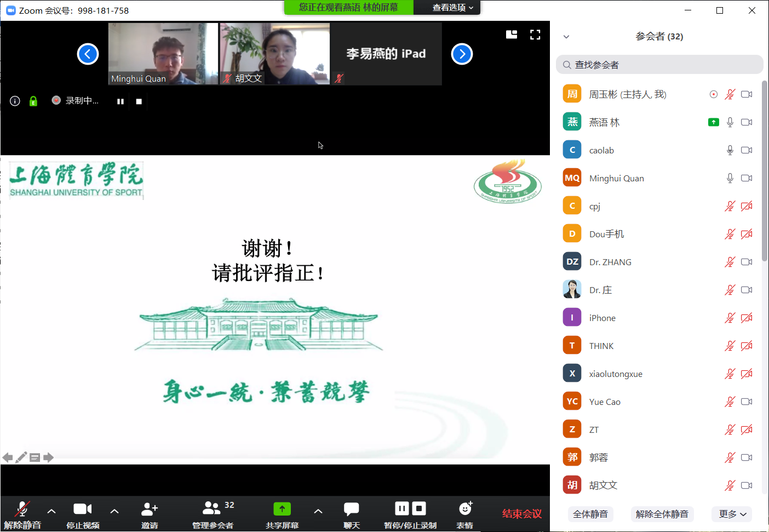Collapse the participants panel chevron

click(566, 37)
